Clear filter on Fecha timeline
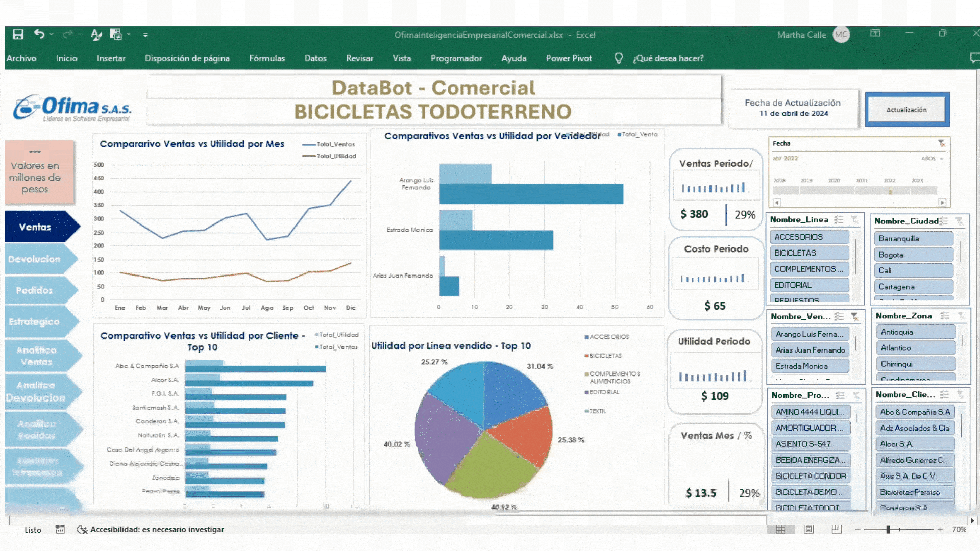Screen dimensions: 980x551 [x=941, y=143]
